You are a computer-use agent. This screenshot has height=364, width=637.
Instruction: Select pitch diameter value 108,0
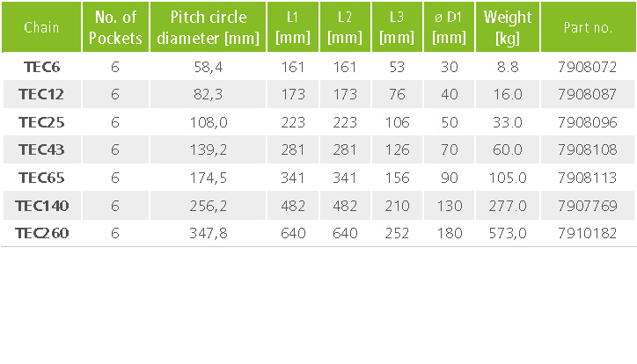pos(209,122)
